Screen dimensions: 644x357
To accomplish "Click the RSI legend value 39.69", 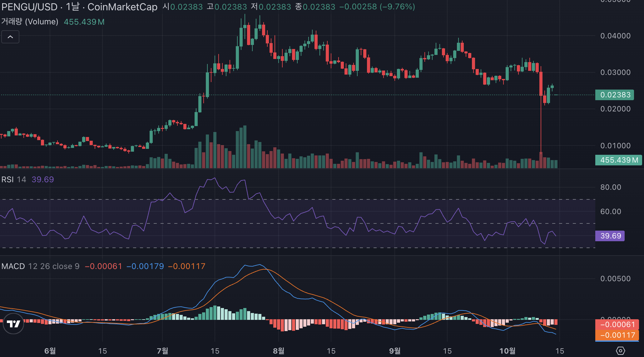I will click(x=43, y=179).
